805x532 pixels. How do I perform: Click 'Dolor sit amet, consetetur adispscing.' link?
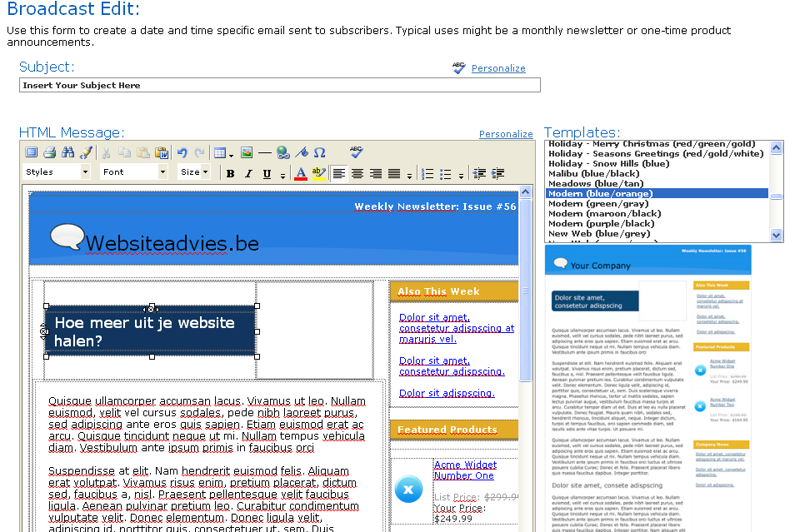click(x=452, y=365)
